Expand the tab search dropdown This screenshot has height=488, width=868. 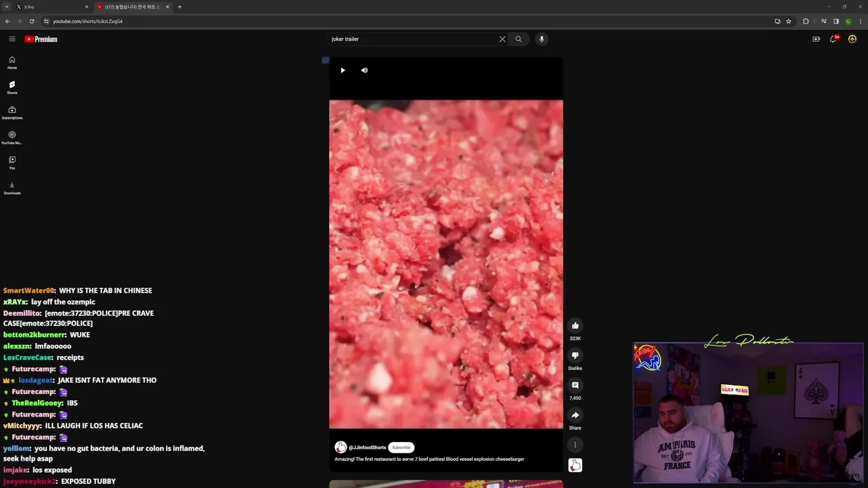(x=7, y=7)
